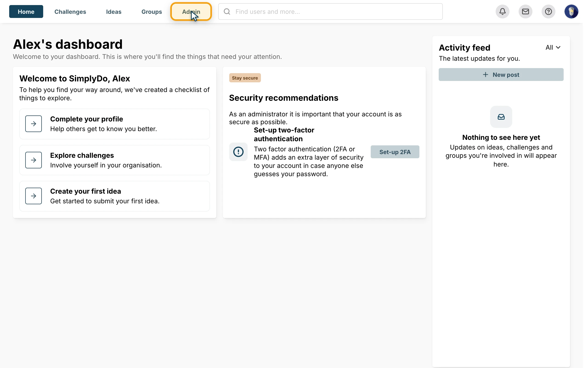Expand the All activity feed filter
Viewport: 588px width, 368px height.
(x=553, y=47)
